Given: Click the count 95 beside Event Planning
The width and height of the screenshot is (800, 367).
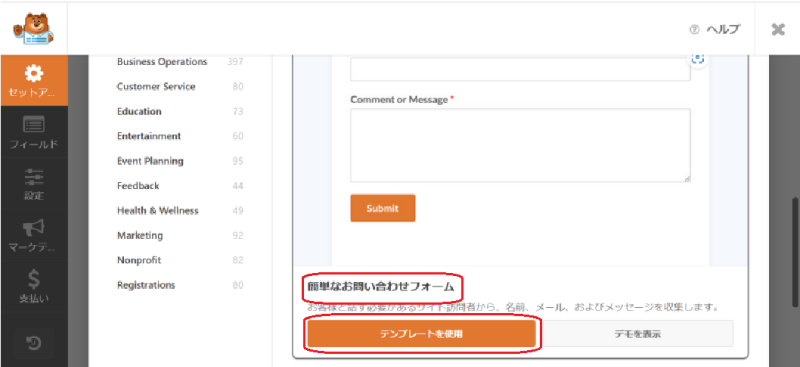Looking at the screenshot, I should (238, 161).
